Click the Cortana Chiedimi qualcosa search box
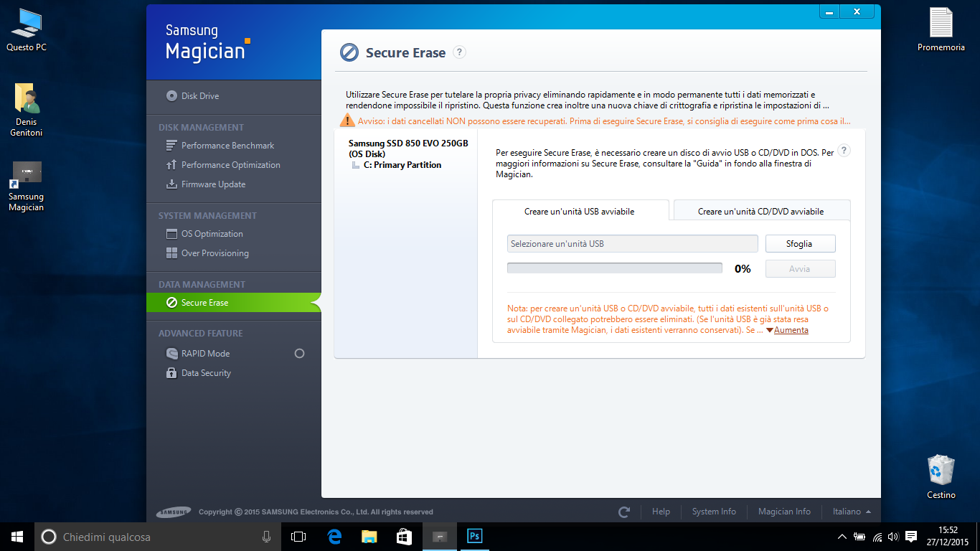This screenshot has height=551, width=980. tap(158, 537)
